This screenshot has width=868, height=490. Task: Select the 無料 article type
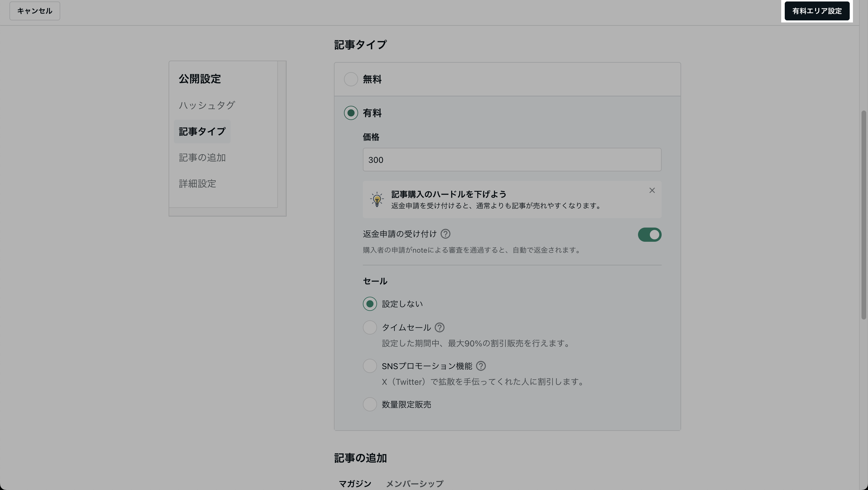350,79
